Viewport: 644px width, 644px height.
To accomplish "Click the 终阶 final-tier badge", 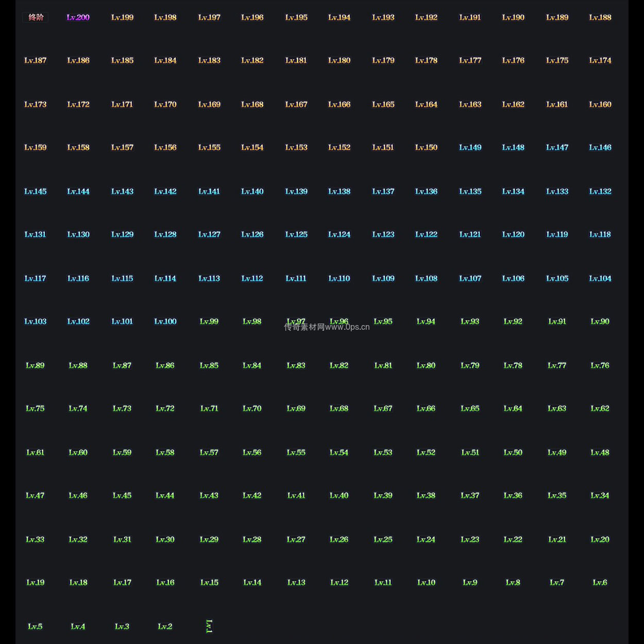I will click(x=36, y=18).
